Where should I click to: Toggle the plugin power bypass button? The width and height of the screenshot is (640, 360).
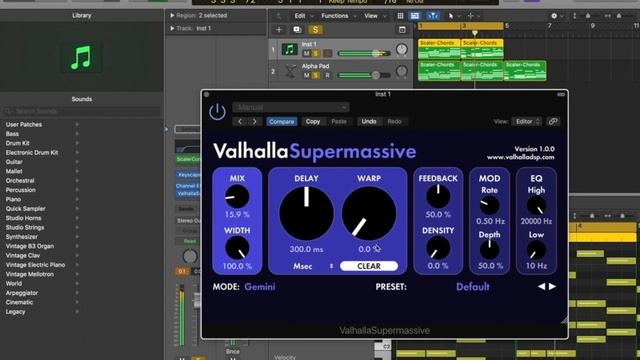click(217, 112)
